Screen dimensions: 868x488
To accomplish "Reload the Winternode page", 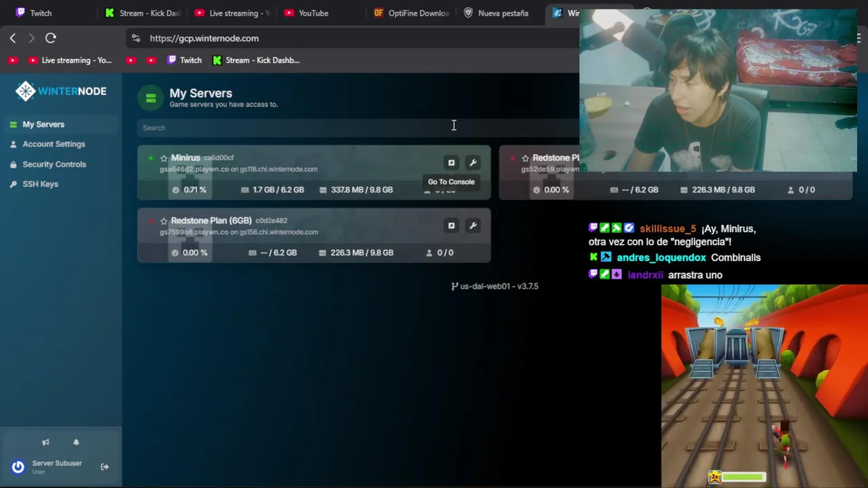I will (x=51, y=38).
